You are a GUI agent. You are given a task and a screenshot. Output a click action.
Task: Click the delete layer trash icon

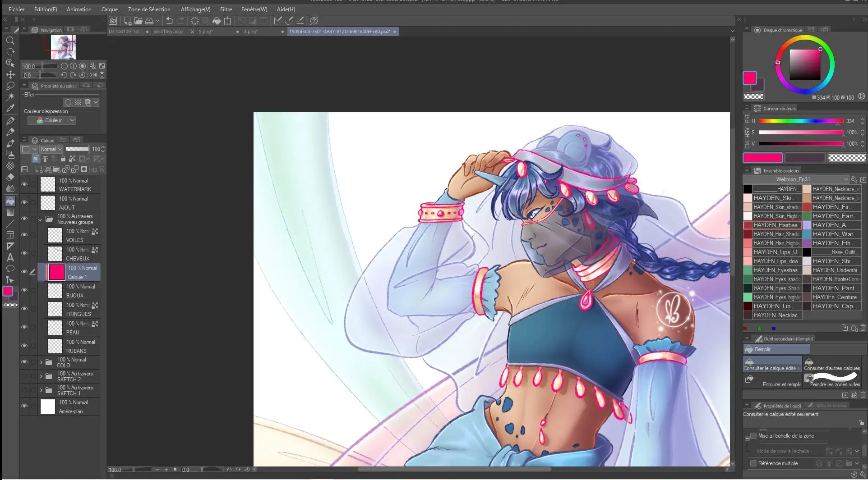(x=102, y=169)
